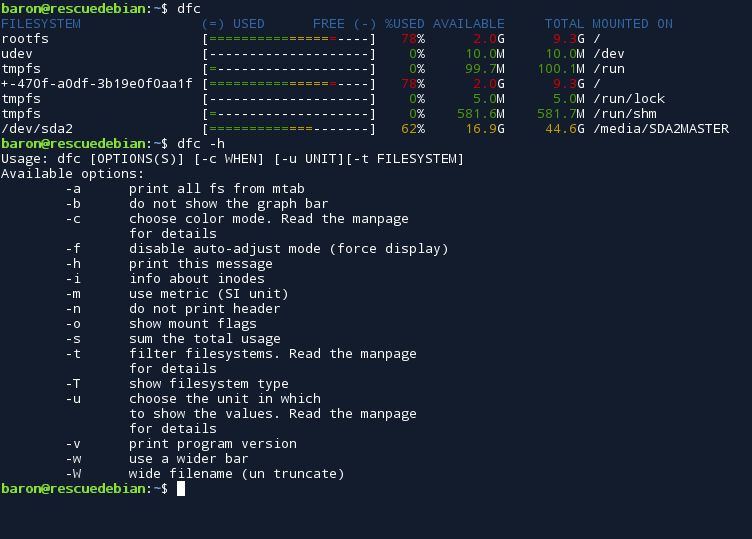Click the udev filesystem row name

(x=17, y=54)
